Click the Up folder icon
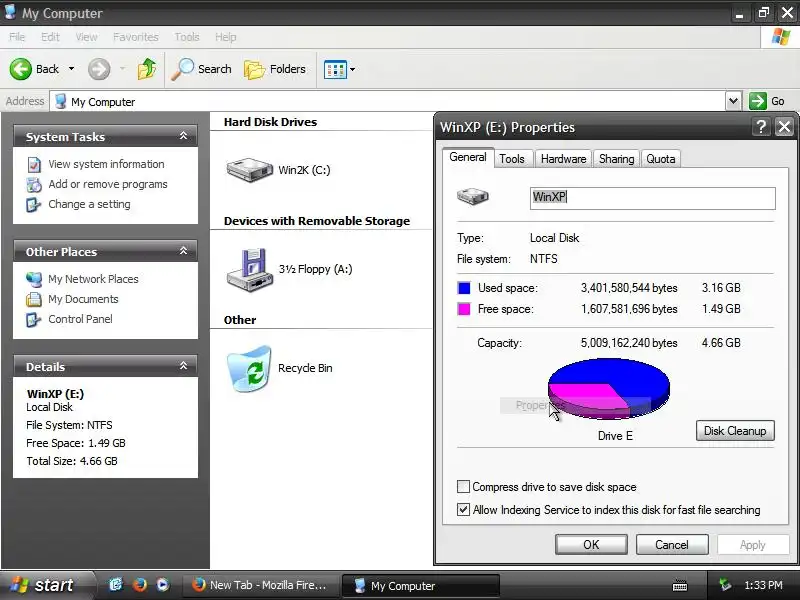The image size is (800, 600). click(x=147, y=69)
